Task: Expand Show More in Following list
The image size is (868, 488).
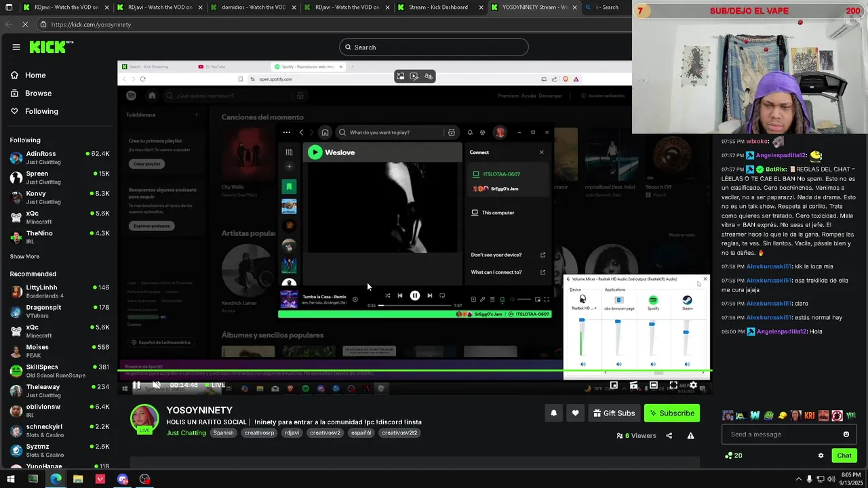Action: click(24, 257)
